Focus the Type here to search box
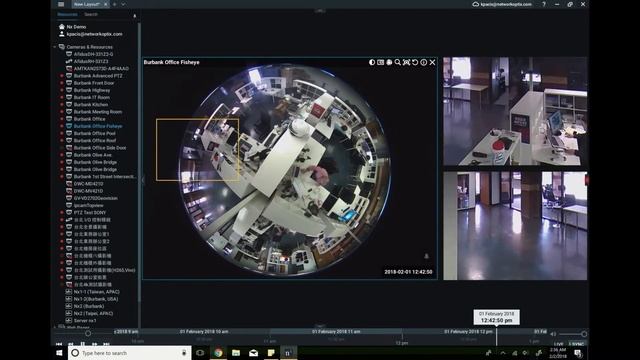 coord(129,353)
